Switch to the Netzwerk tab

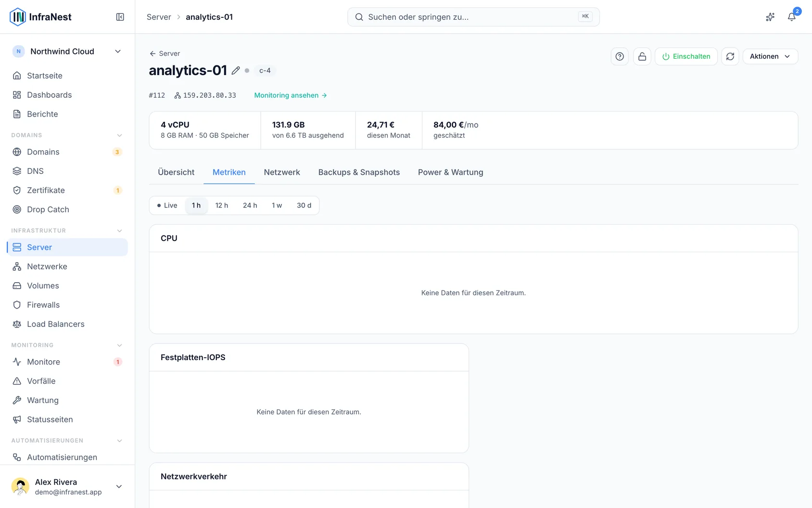click(x=282, y=172)
